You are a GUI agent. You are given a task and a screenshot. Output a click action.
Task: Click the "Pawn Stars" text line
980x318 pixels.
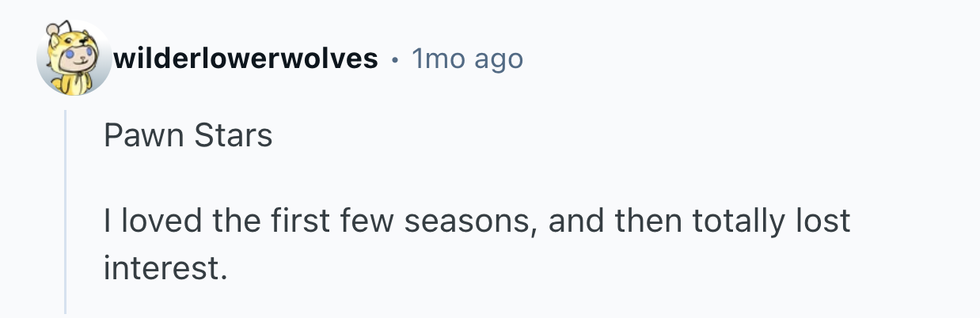[188, 137]
